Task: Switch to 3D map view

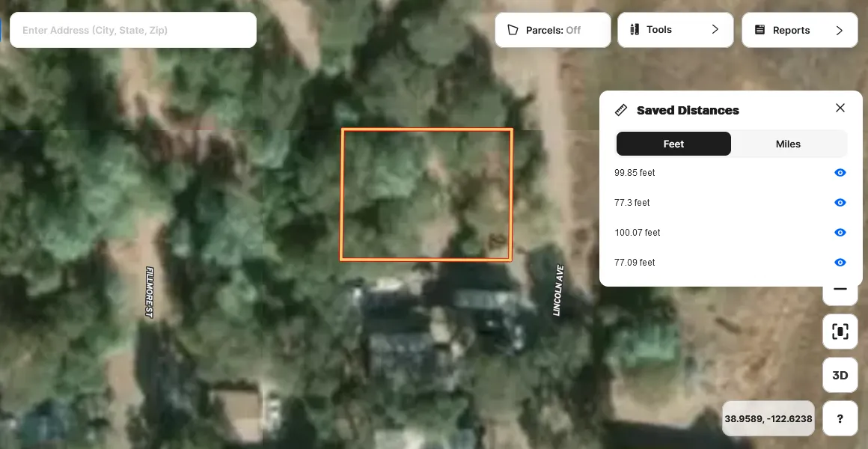Action: pos(840,375)
